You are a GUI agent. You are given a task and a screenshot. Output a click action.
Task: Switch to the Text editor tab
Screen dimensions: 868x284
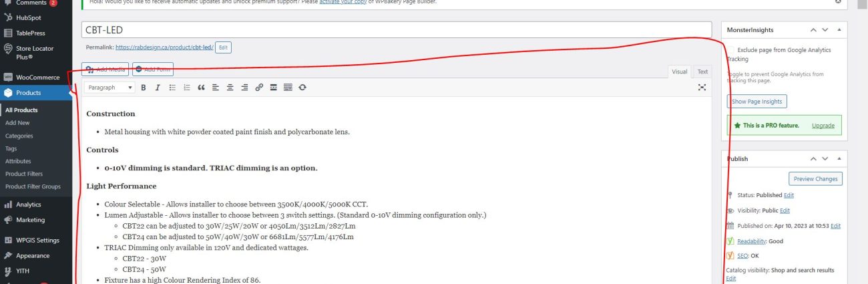(702, 72)
